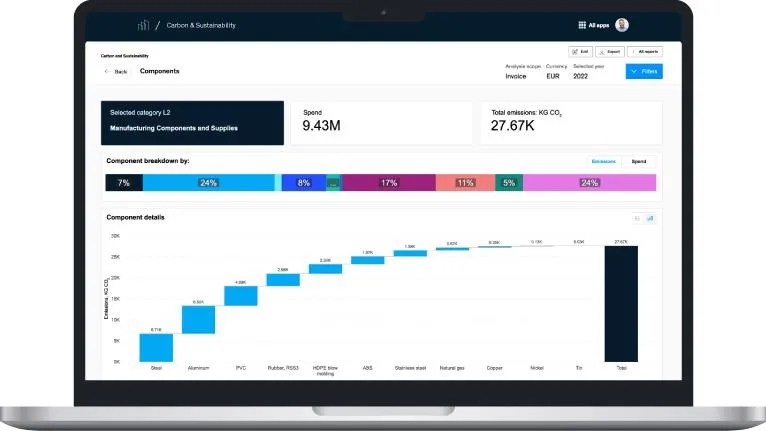Select the bar chart view icon
766x431 pixels.
650,218
